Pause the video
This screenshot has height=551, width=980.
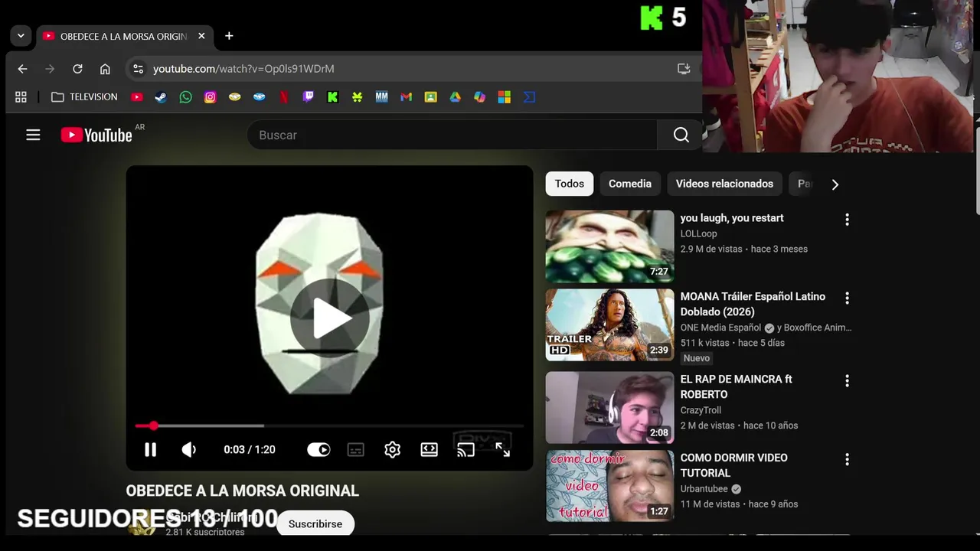click(151, 450)
